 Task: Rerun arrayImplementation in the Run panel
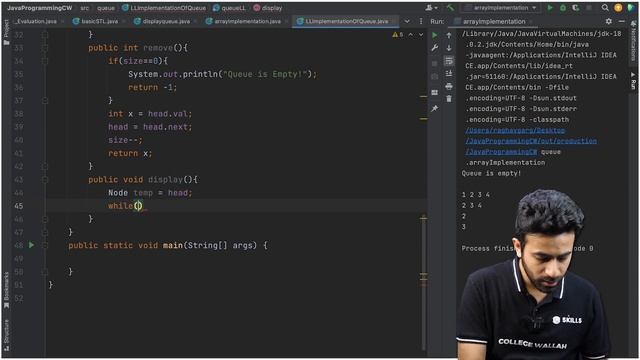(x=435, y=36)
